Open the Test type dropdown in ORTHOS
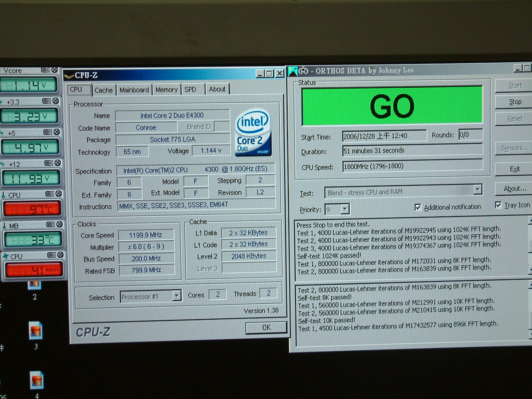 (x=478, y=190)
